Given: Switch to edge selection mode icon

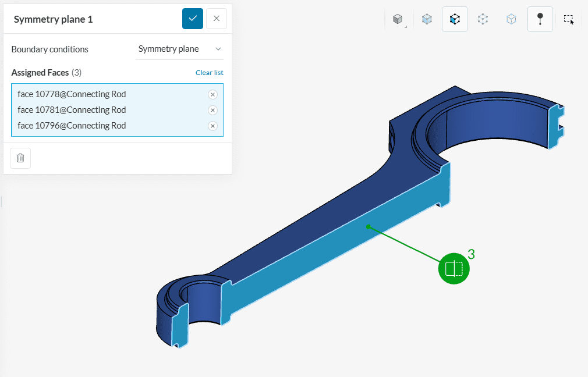Looking at the screenshot, I should tap(483, 19).
